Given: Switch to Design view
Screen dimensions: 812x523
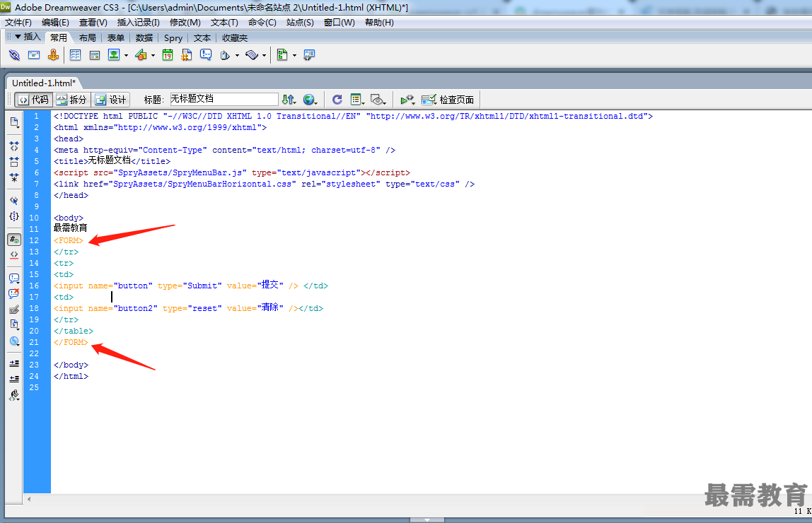Looking at the screenshot, I should coord(110,100).
